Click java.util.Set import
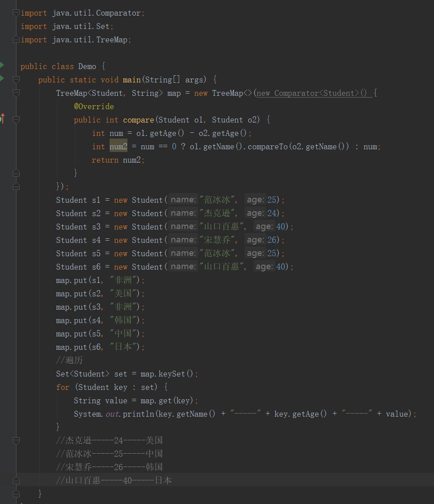The width and height of the screenshot is (434, 504). [x=81, y=26]
